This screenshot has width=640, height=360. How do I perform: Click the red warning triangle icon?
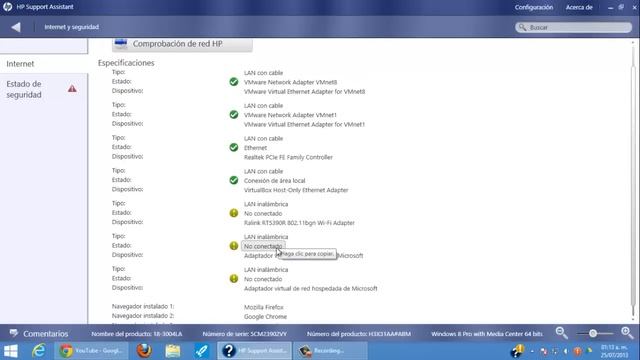coord(72,89)
